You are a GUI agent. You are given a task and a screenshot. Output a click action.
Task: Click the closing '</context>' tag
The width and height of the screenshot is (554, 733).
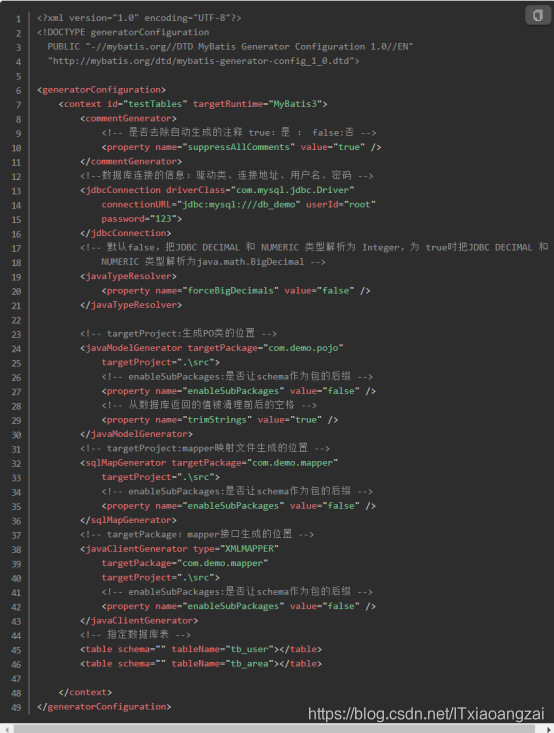85,692
